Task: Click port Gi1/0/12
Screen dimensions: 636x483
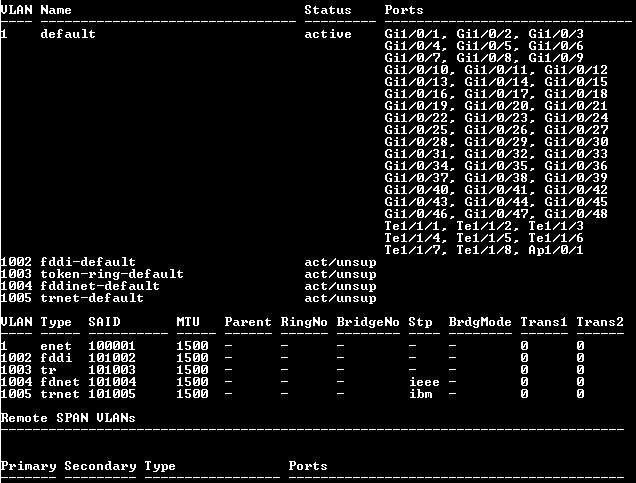Action: click(576, 70)
